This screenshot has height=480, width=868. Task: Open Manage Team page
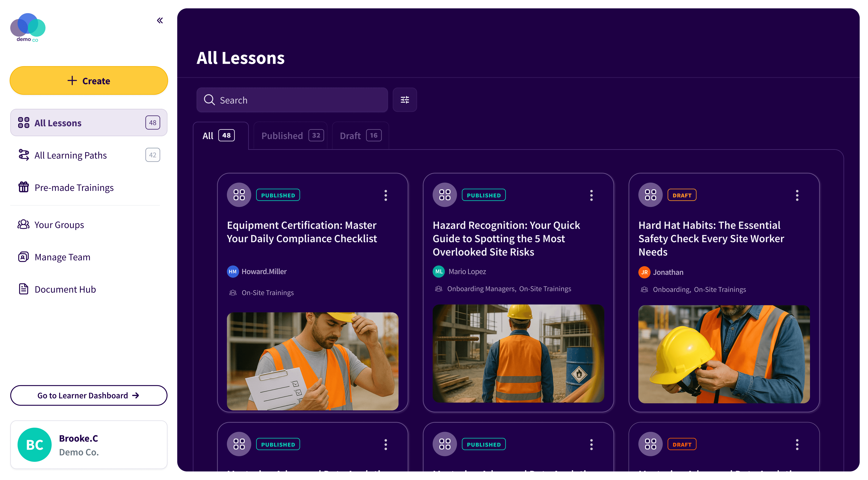(89, 257)
